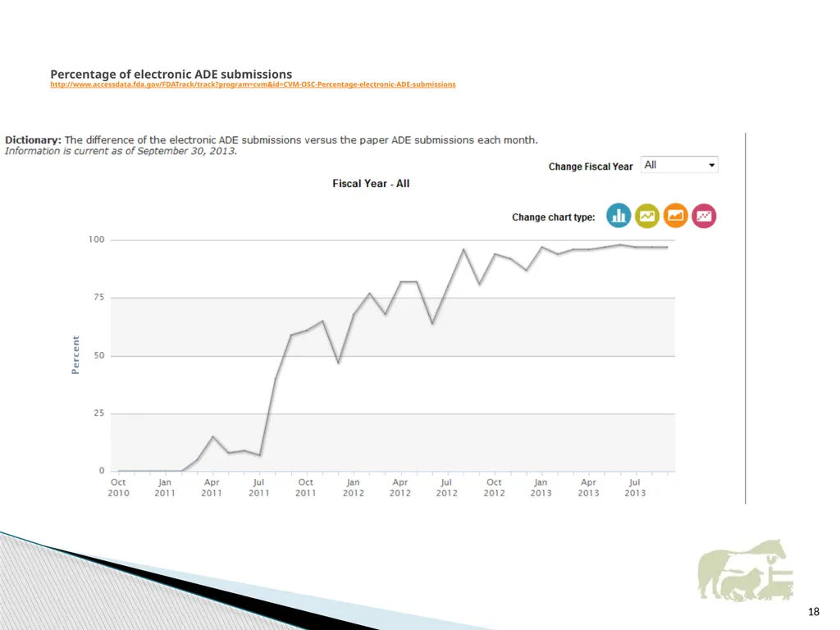The image size is (840, 630).
Task: Click the 'Apr 2013' axis label
Action: (x=588, y=487)
